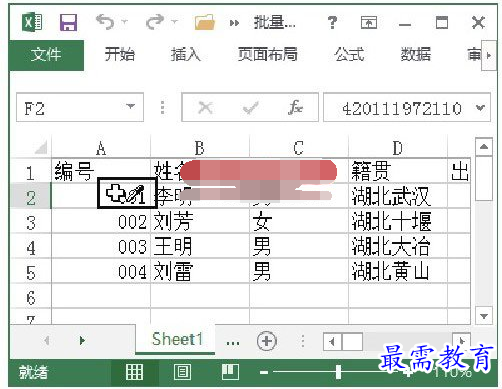Switch to the 开始 tab

pos(120,54)
